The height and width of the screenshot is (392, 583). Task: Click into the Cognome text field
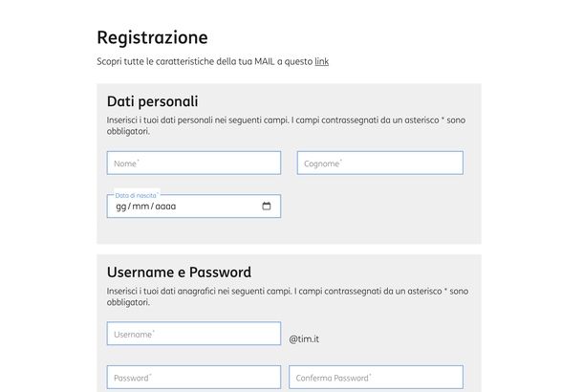[x=379, y=163]
